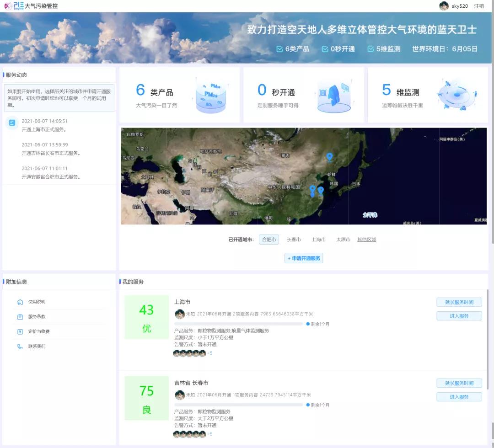Select 太原市 from opened cities
The height and width of the screenshot is (448, 494).
pos(343,239)
